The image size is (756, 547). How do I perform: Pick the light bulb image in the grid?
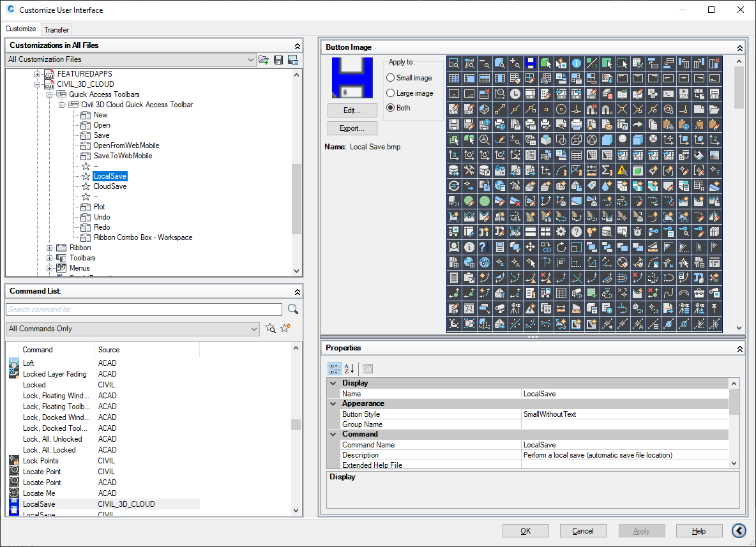click(592, 232)
